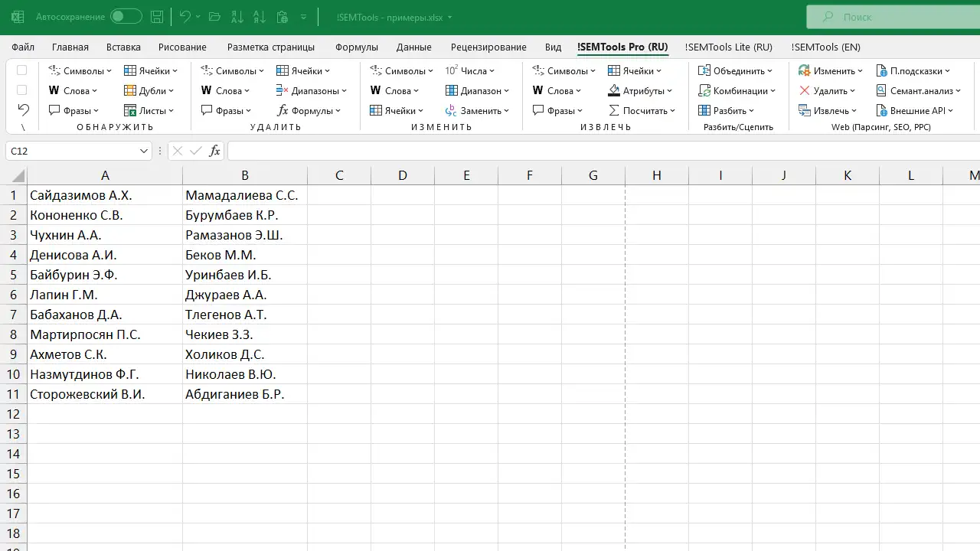Toggle the Автосохранение switch
The height and width of the screenshot is (551, 980).
[126, 16]
